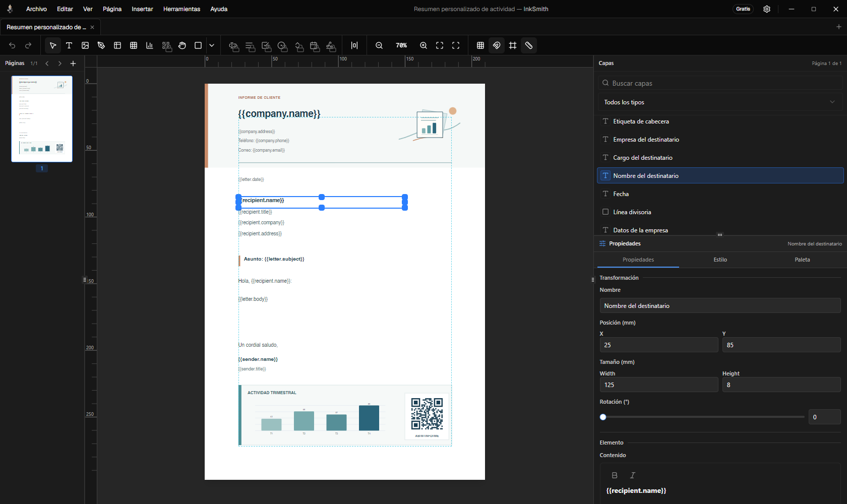Activate the selection arrow tool
Viewport: 847px width, 504px height.
click(x=53, y=45)
